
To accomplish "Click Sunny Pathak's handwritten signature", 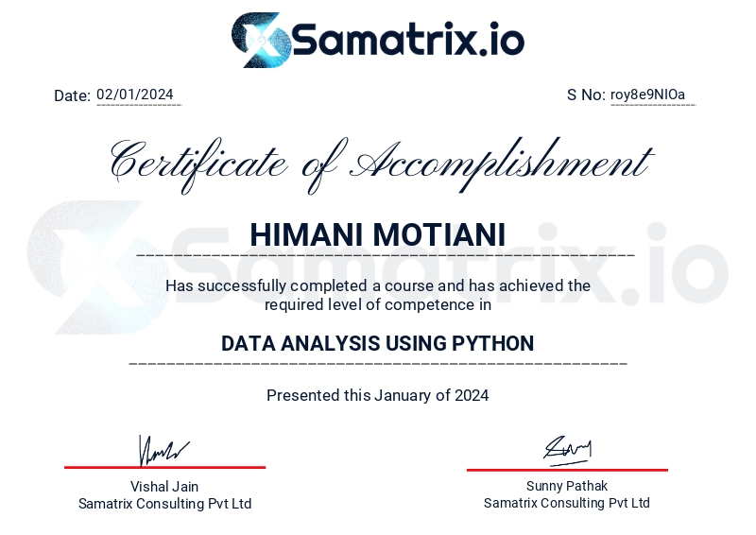I will click(567, 450).
